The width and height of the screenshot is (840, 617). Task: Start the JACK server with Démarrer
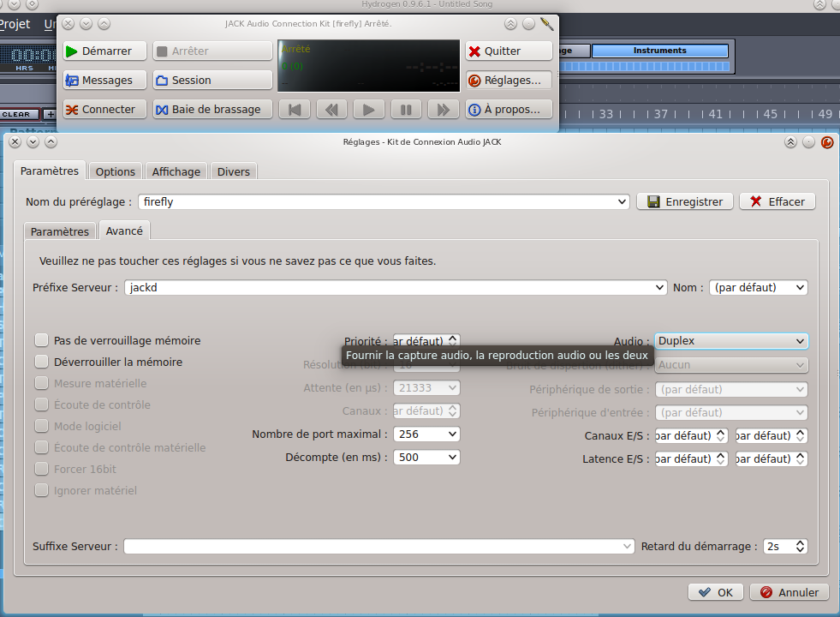pyautogui.click(x=104, y=51)
